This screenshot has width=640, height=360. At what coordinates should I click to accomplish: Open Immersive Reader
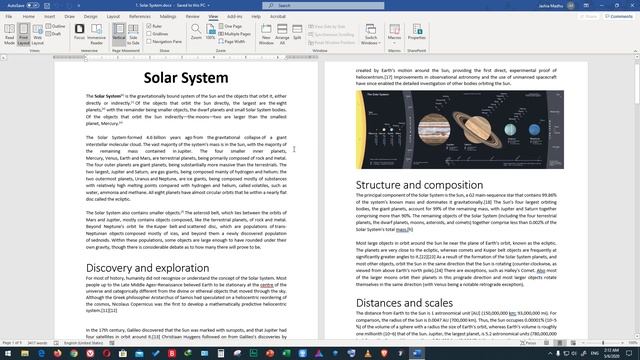(x=96, y=34)
